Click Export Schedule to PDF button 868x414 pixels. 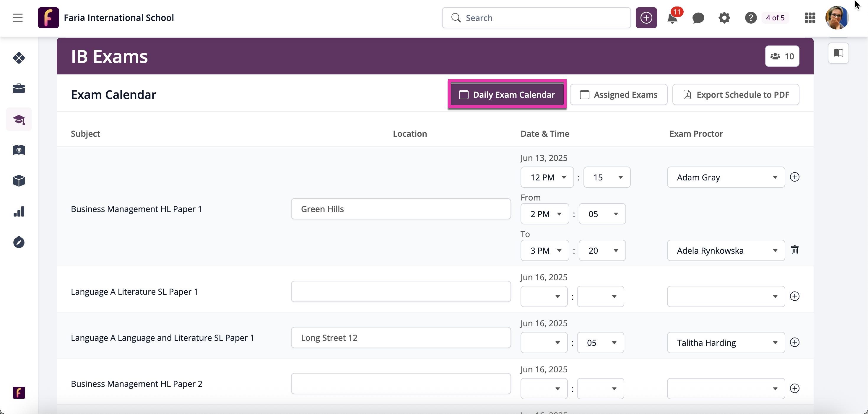coord(736,95)
